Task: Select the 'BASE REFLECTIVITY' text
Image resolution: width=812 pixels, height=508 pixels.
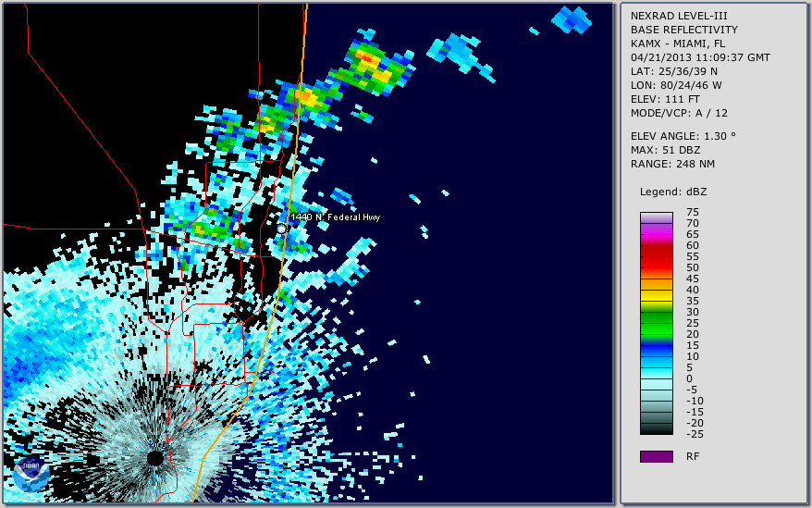Action: (684, 30)
